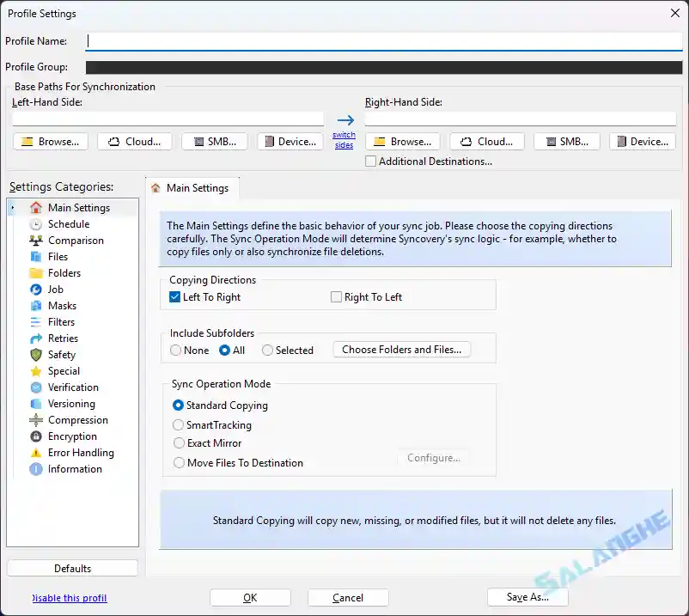This screenshot has width=689, height=616.
Task: Open the Filters settings category
Action: (x=60, y=321)
